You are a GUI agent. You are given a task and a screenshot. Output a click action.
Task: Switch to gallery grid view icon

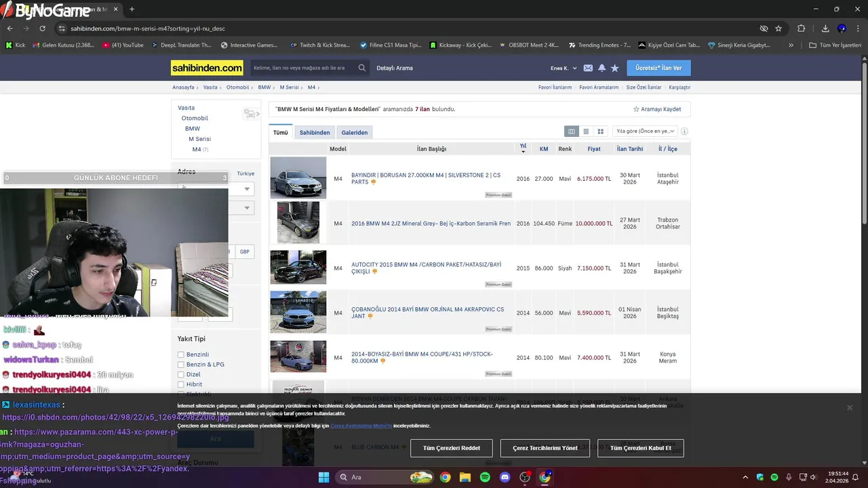600,131
